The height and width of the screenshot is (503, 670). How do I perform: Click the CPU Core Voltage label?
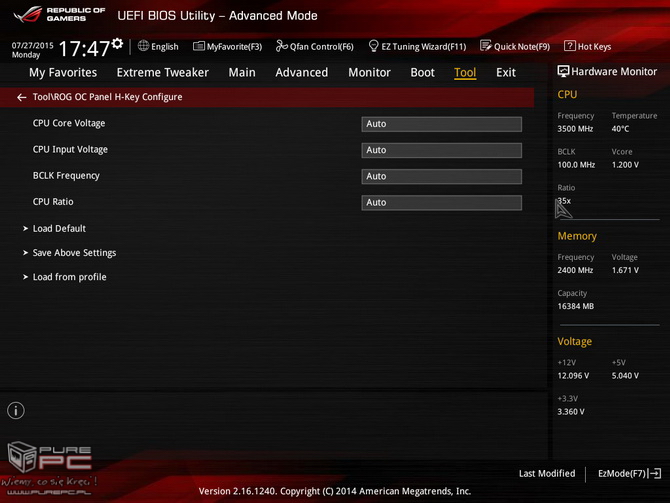tap(69, 124)
